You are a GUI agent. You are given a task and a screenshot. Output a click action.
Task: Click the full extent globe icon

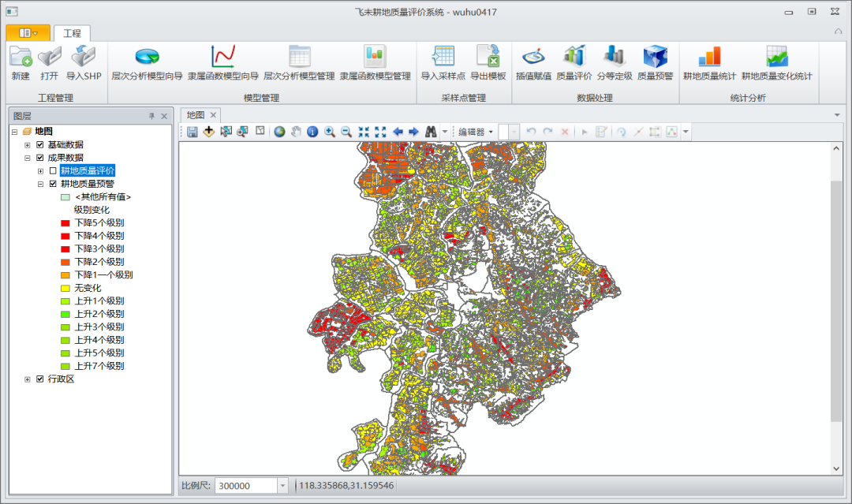(279, 132)
